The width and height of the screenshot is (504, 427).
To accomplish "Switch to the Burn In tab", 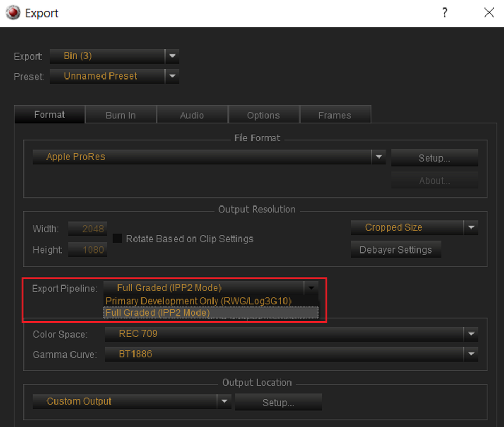I will (x=121, y=115).
